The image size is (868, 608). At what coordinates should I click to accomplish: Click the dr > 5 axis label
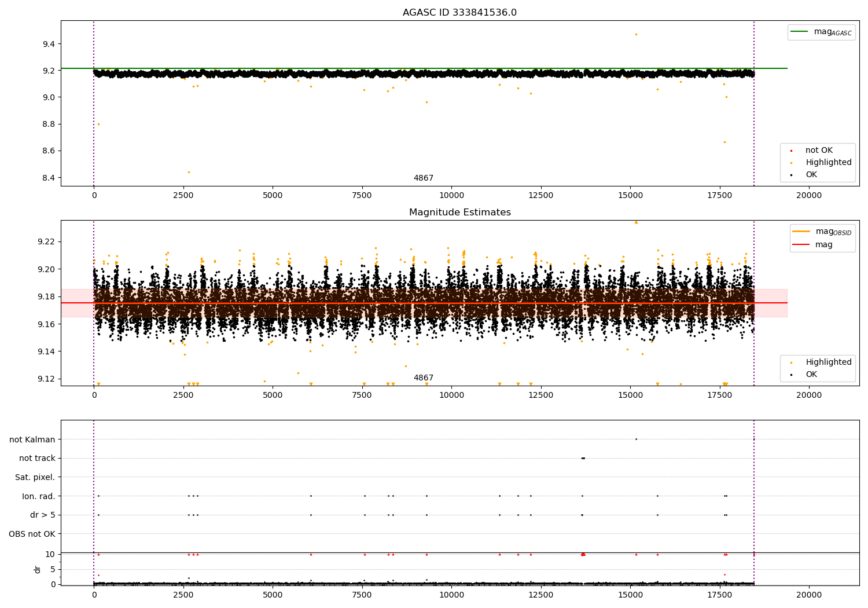(x=43, y=515)
